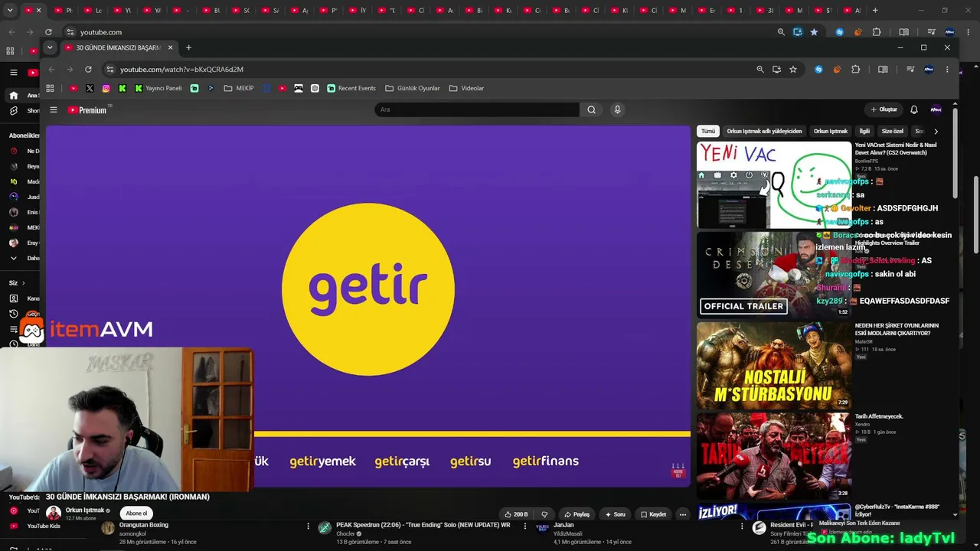Open the X (Twitter) bookmark
This screenshot has width=980, height=551.
coord(90,88)
